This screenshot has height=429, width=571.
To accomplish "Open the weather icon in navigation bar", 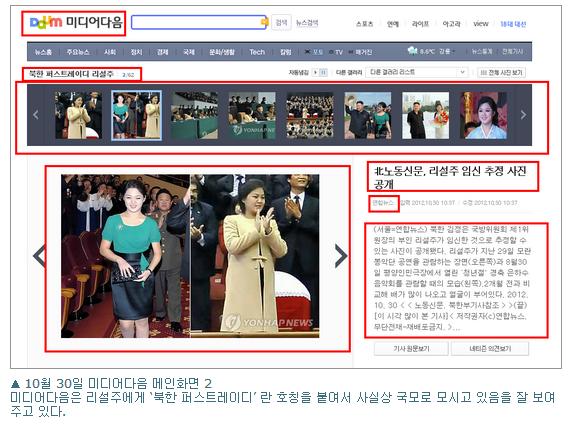I will (413, 51).
